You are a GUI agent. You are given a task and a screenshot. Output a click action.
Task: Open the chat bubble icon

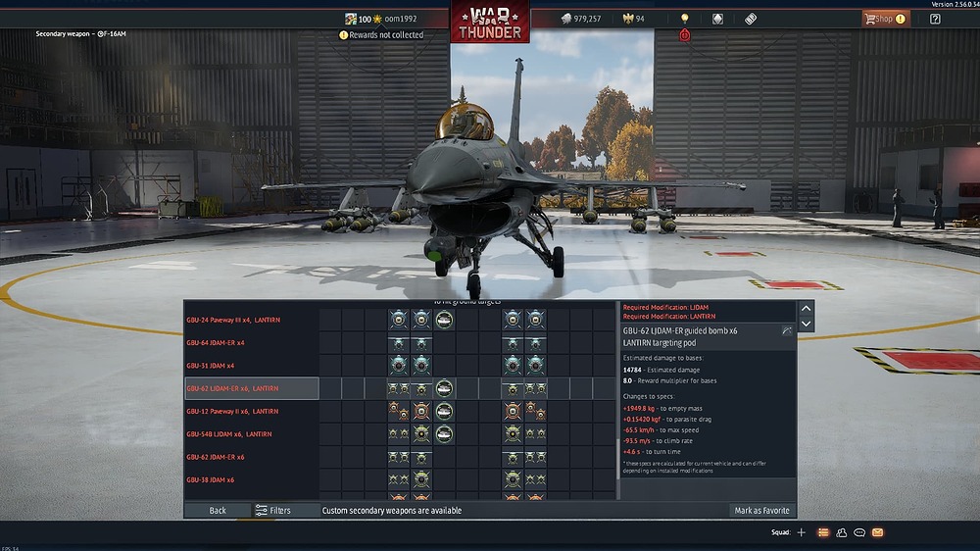(859, 532)
